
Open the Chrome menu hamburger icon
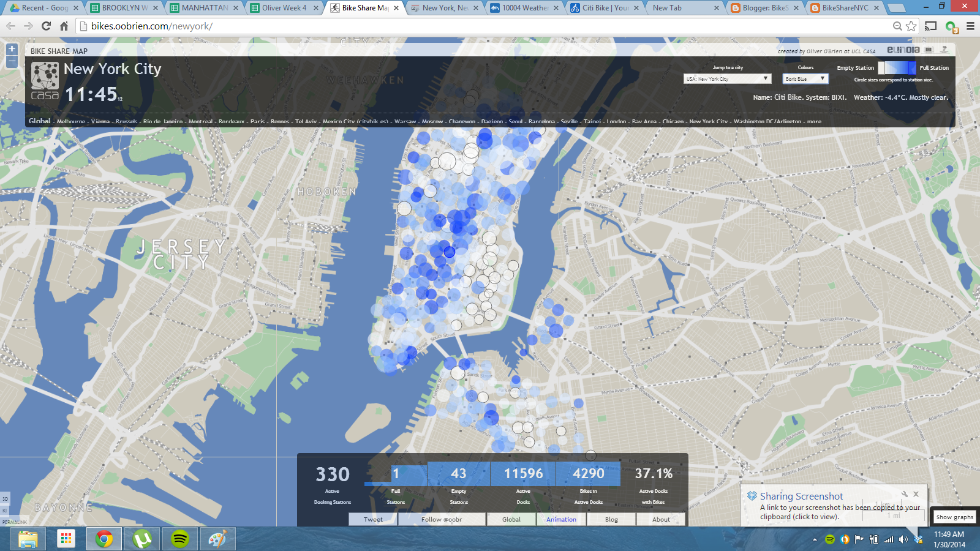click(970, 26)
